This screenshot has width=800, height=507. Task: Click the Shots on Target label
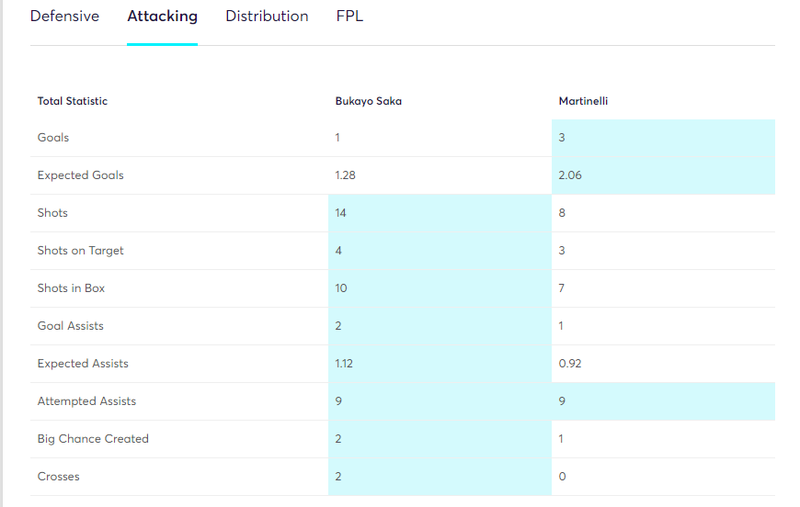point(81,250)
